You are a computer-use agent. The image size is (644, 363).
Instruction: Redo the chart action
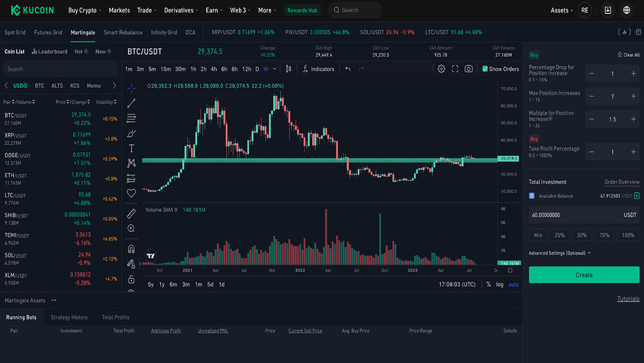(361, 69)
